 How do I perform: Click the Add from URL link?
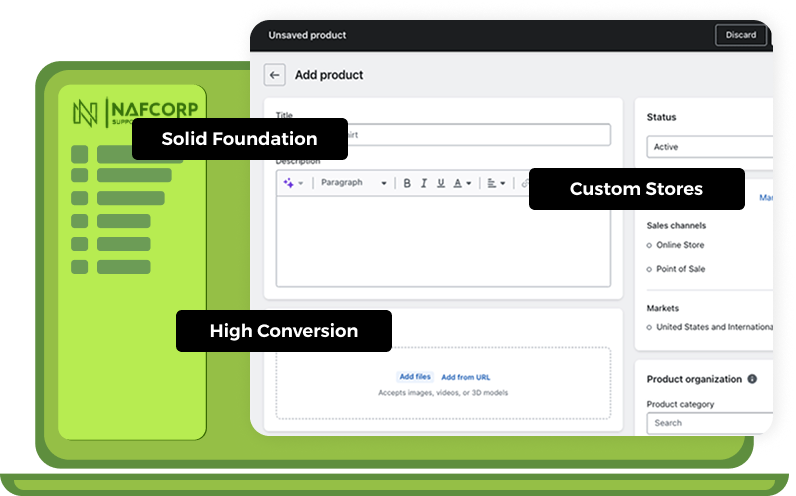click(x=466, y=377)
